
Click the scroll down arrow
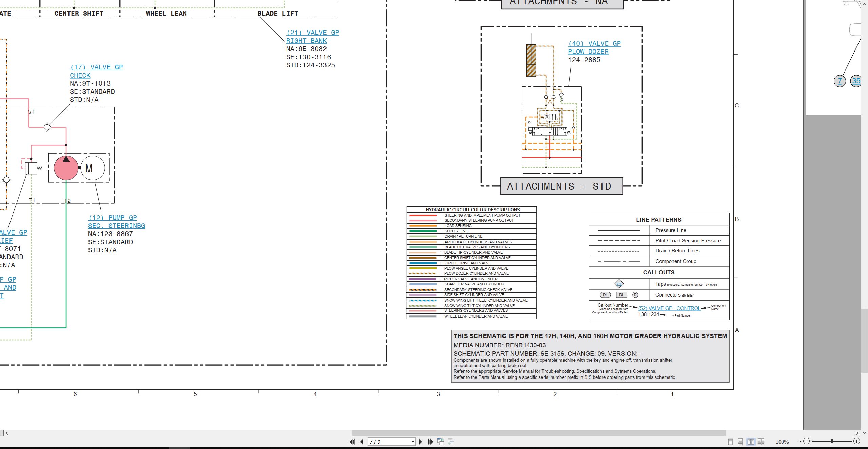pyautogui.click(x=864, y=433)
